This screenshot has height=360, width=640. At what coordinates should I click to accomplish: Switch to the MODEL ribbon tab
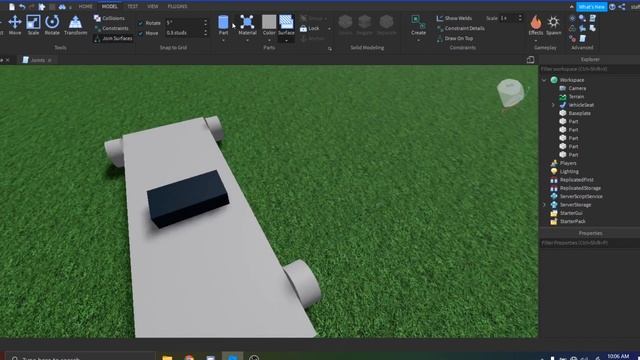[x=109, y=7]
